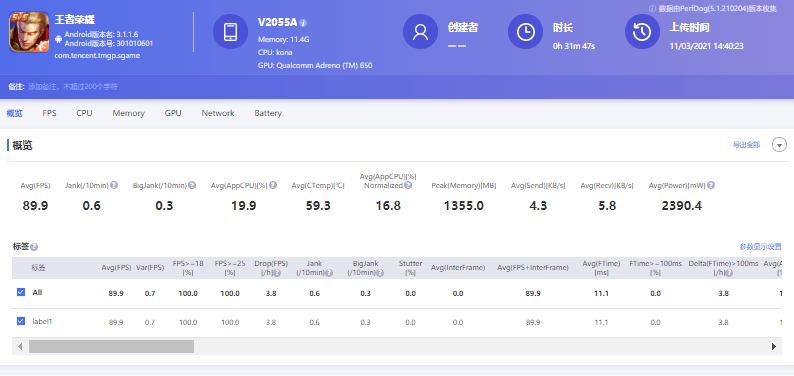Switch to the FPS tab
The height and width of the screenshot is (376, 794).
(49, 113)
